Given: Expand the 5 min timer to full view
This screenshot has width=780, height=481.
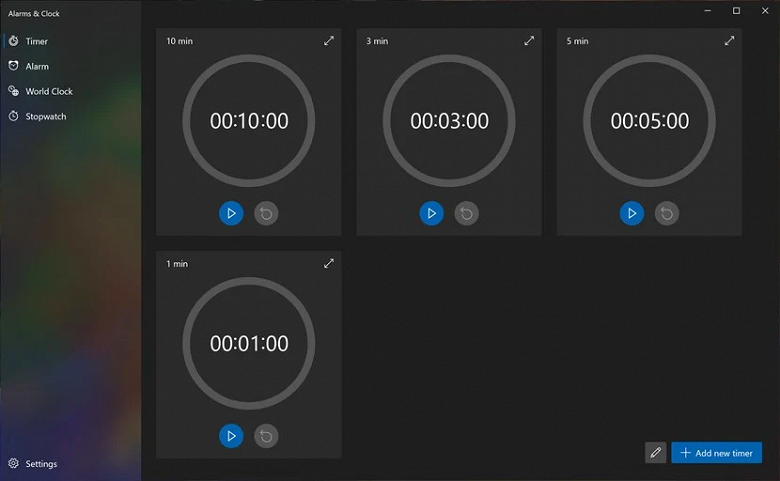Looking at the screenshot, I should coord(729,41).
